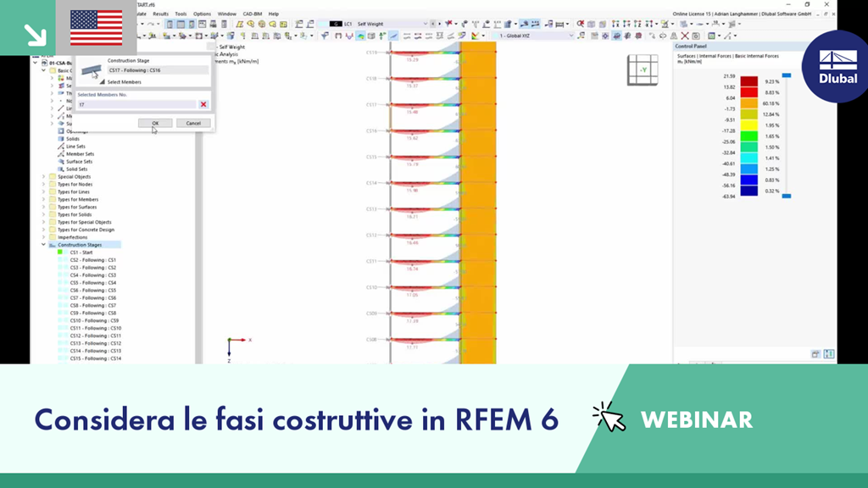This screenshot has width=868, height=488.
Task: Go to next load case arrow
Action: click(440, 24)
